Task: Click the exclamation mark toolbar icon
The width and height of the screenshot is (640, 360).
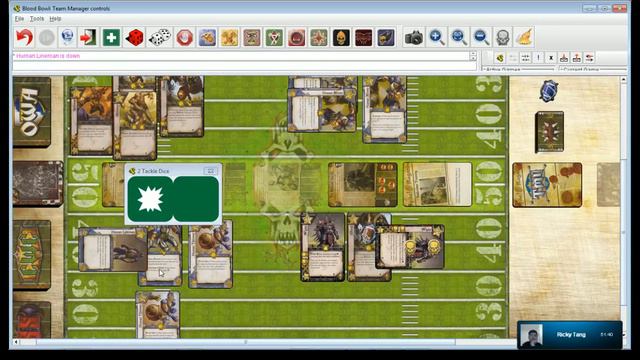Action: coord(538,58)
